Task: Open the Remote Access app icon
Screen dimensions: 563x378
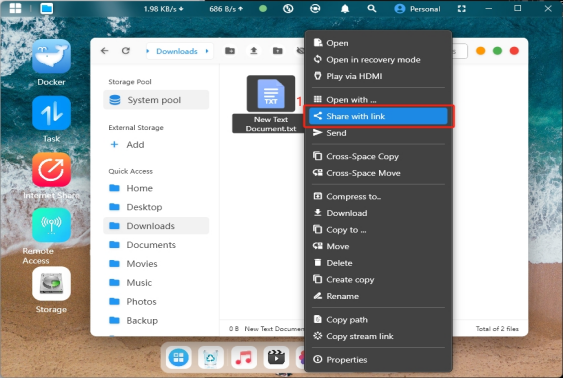Action: pyautogui.click(x=51, y=225)
